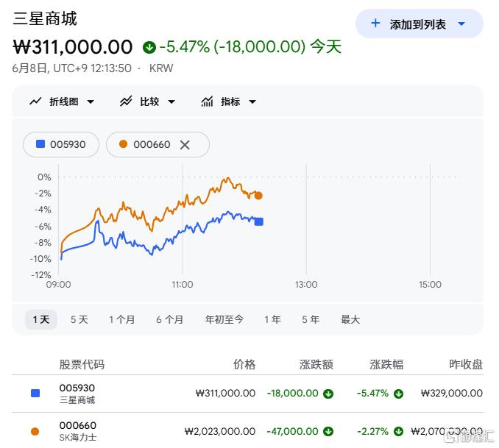This screenshot has width=499, height=448.
Task: Click the 股票代码 column header
Action: pos(82,364)
